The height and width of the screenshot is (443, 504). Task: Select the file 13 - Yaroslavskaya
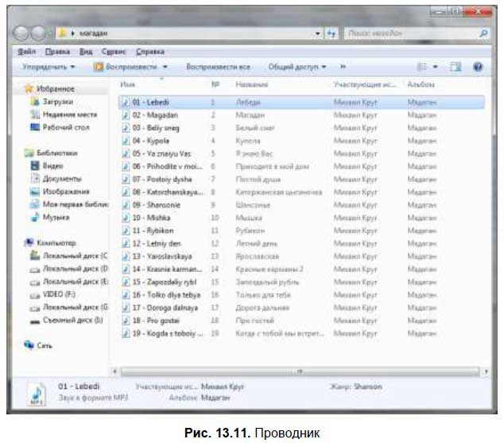pos(162,256)
